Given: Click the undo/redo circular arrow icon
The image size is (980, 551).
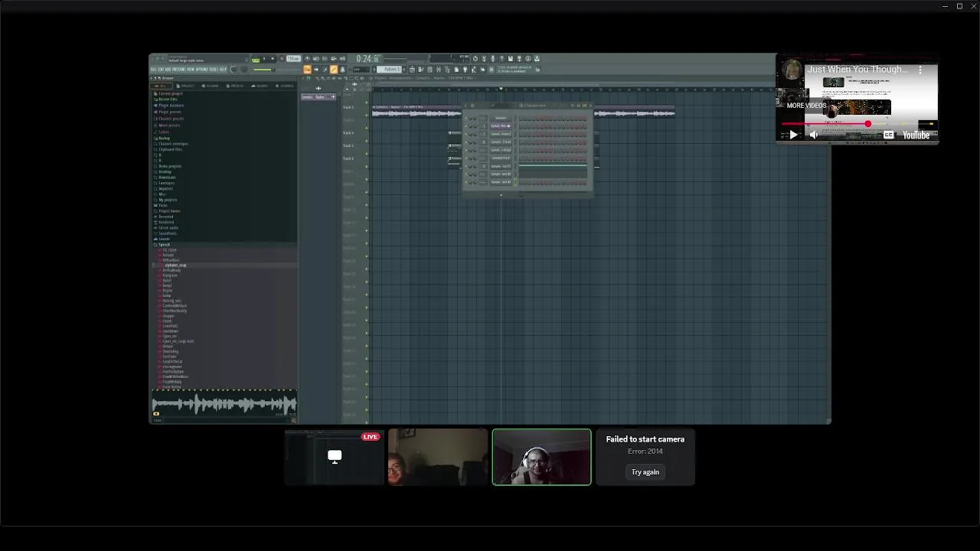Looking at the screenshot, I should (475, 58).
